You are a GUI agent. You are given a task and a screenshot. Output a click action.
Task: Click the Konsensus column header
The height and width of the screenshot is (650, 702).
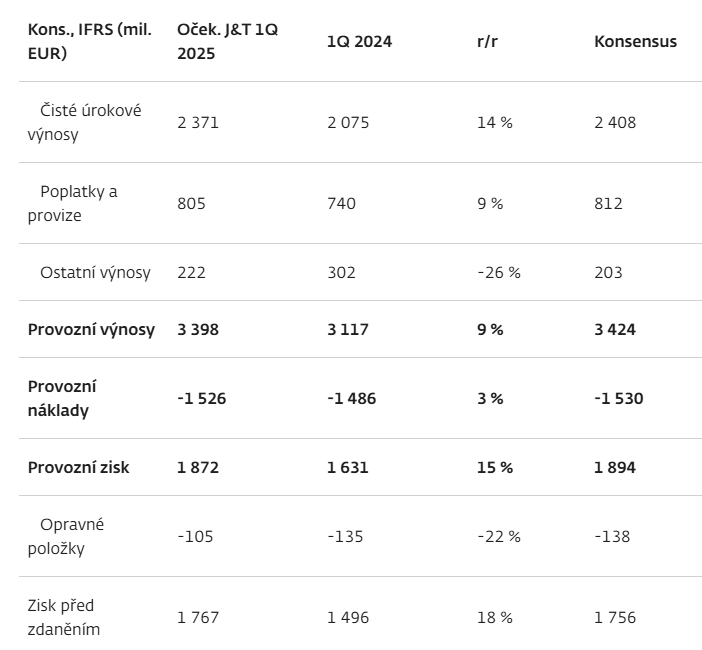tap(635, 41)
